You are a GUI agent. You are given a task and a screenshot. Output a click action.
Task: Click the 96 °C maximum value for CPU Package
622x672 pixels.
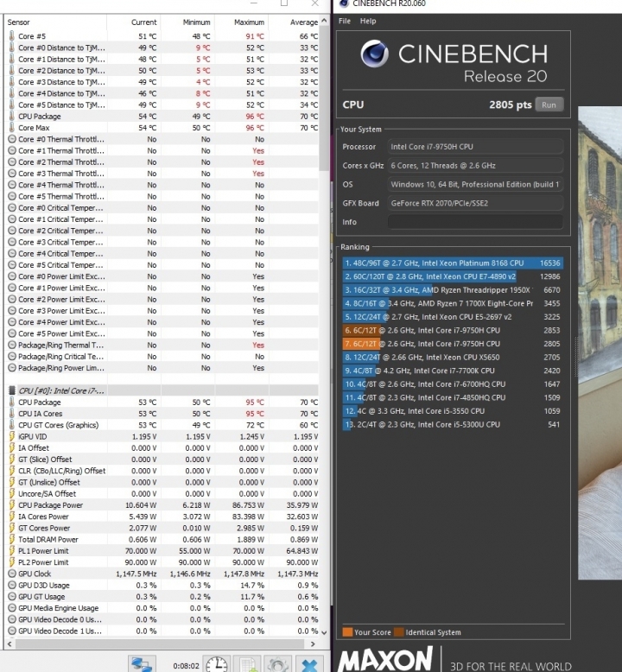point(255,116)
